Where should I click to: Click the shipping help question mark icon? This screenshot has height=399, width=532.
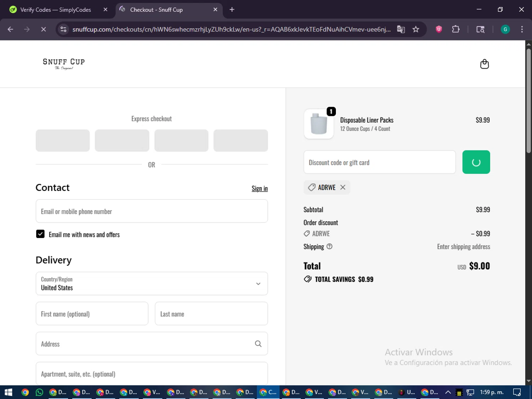coord(329,246)
